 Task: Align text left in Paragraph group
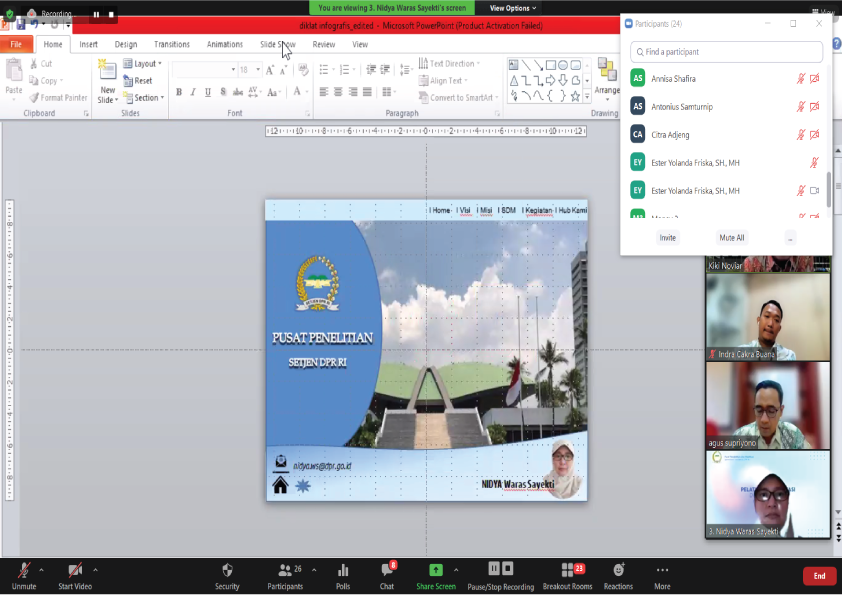coord(324,92)
